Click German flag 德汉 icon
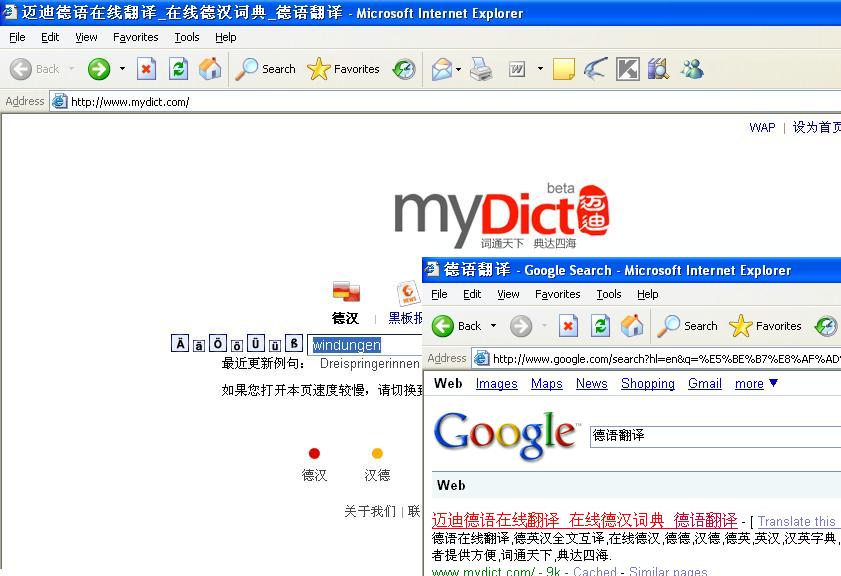The height and width of the screenshot is (576, 841). (346, 291)
